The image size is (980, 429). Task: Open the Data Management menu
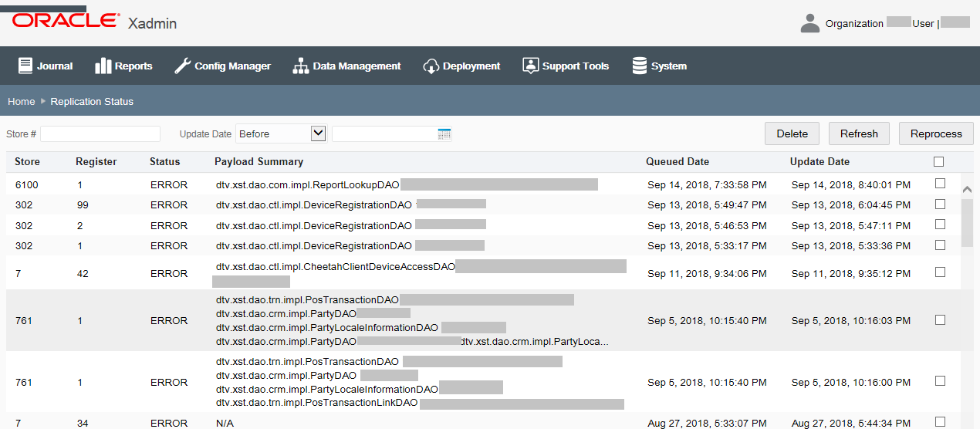pos(347,66)
